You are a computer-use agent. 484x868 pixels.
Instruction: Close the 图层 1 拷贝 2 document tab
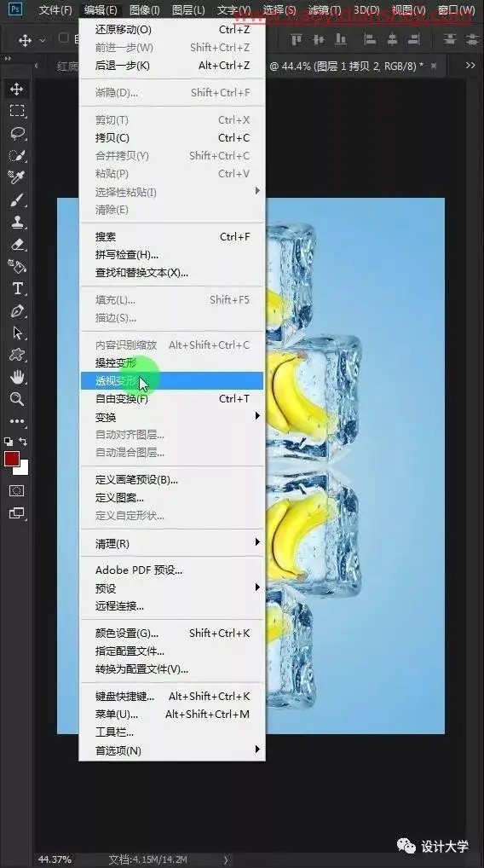coord(434,66)
